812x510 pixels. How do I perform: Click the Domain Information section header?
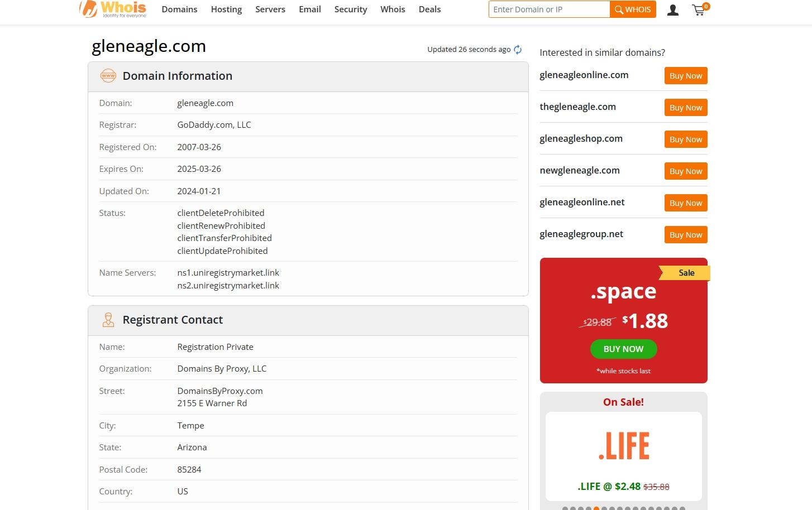(x=308, y=76)
